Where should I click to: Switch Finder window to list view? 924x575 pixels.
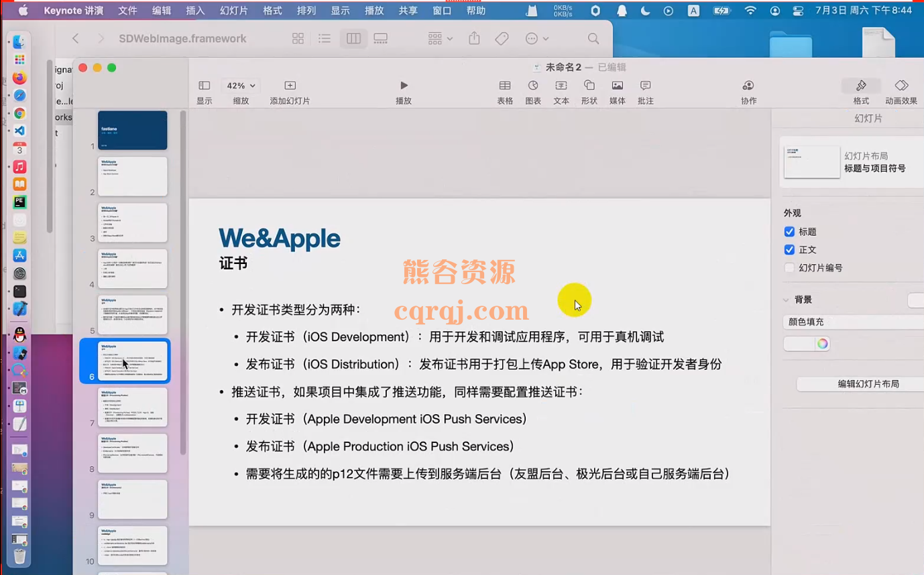325,39
